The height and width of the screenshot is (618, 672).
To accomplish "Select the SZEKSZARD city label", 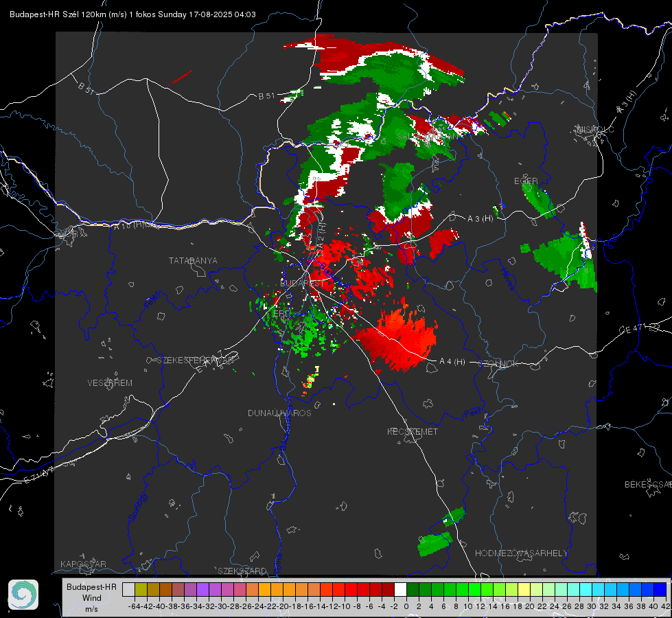I will [x=242, y=571].
